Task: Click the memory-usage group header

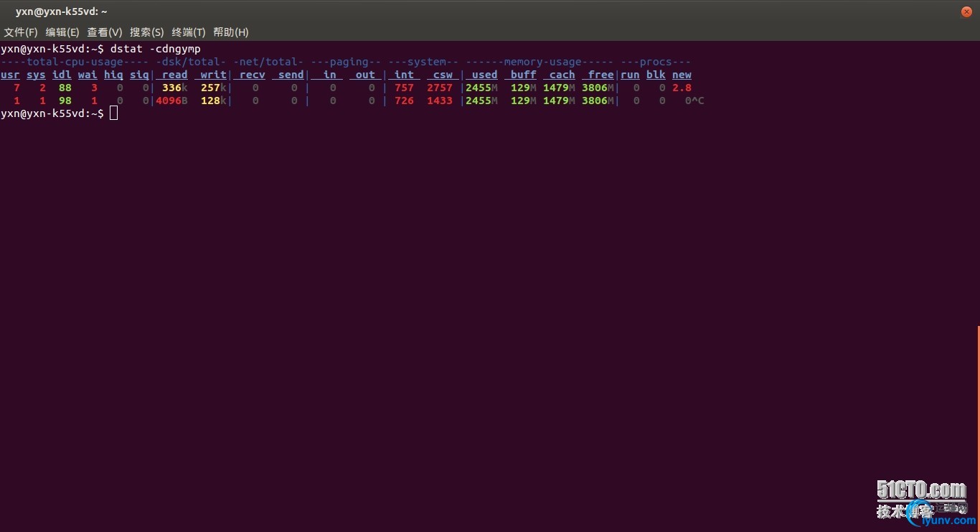Action: (540, 62)
